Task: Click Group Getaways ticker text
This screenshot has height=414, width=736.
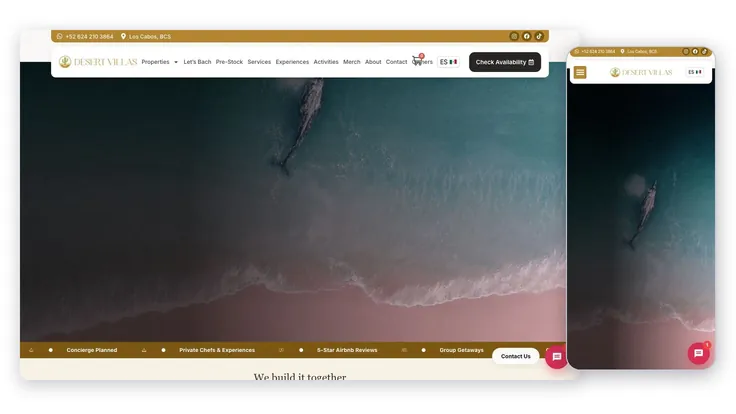Action: pos(461,350)
